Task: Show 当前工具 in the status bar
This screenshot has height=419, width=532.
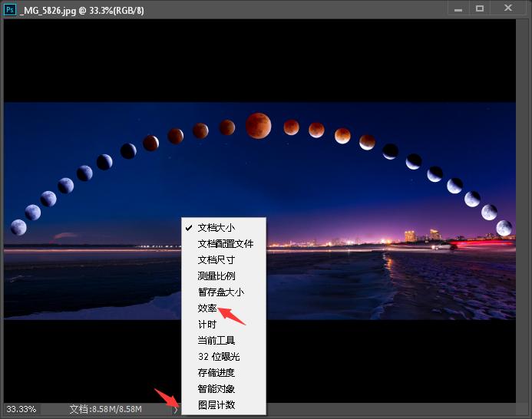Action: pyautogui.click(x=216, y=341)
